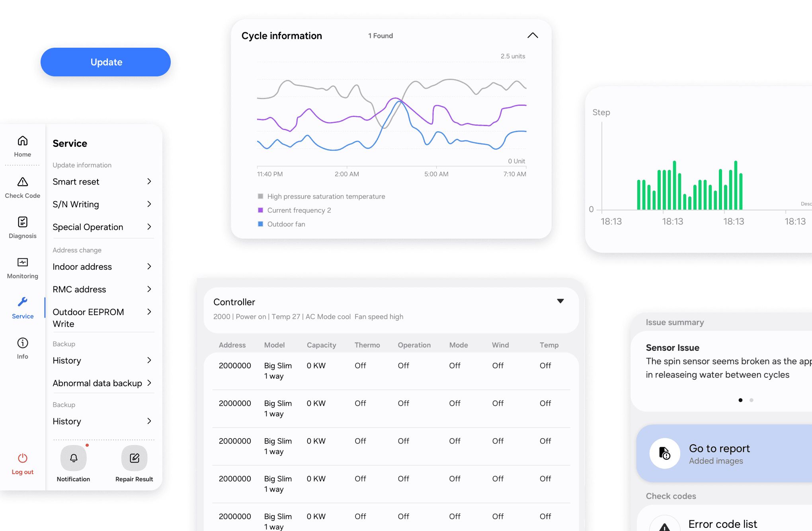
Task: Click the Go to report document icon
Action: pos(665,453)
